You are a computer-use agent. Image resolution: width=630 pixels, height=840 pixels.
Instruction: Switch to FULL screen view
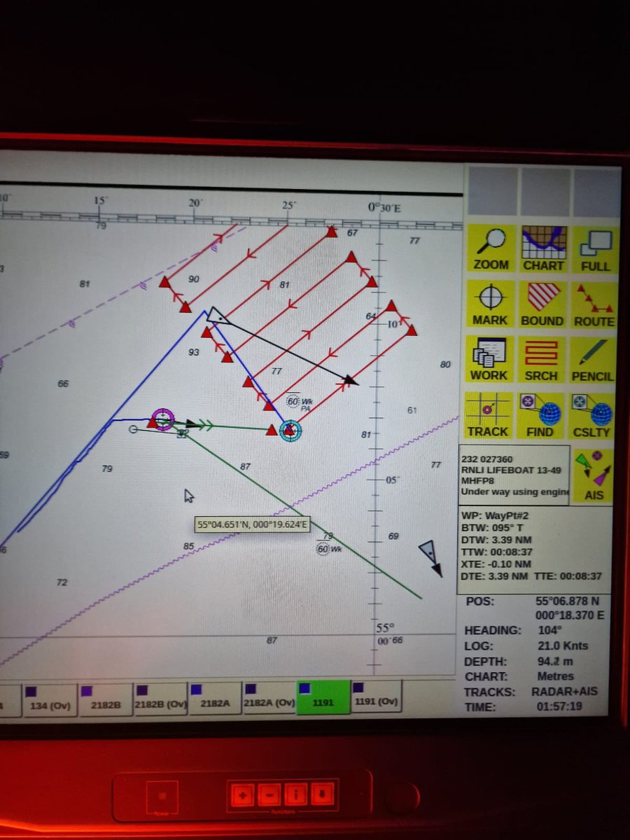(596, 248)
